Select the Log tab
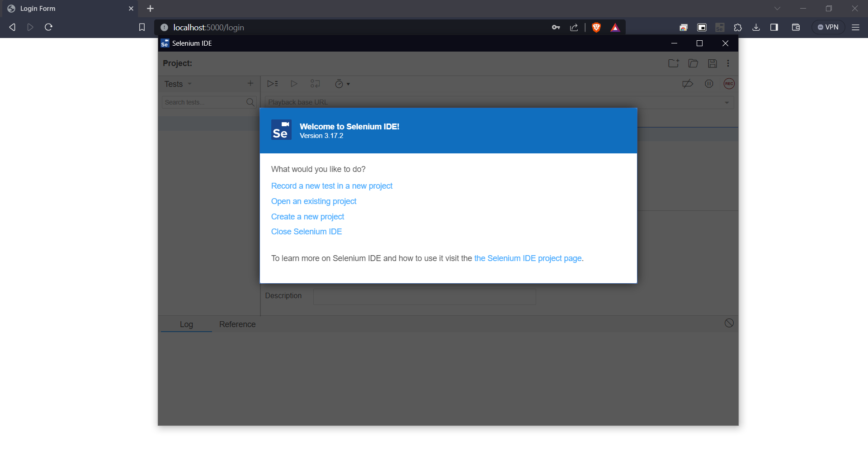This screenshot has height=466, width=868. 186,324
